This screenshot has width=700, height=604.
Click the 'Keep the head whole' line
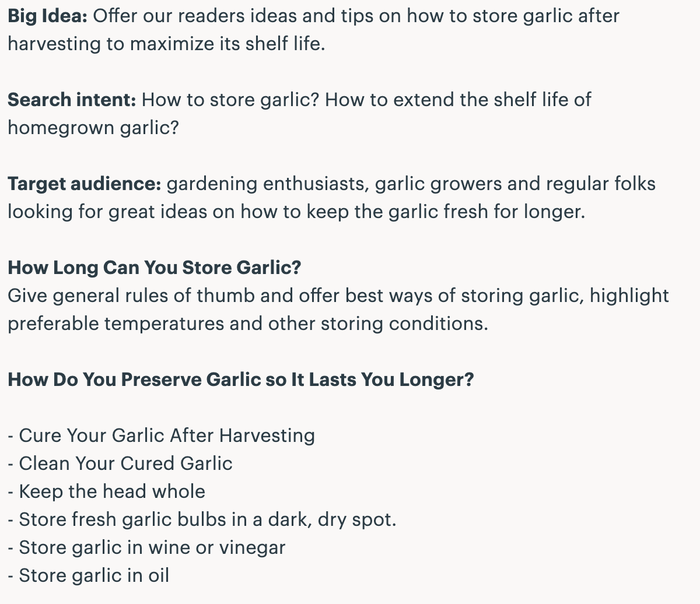[x=107, y=491]
